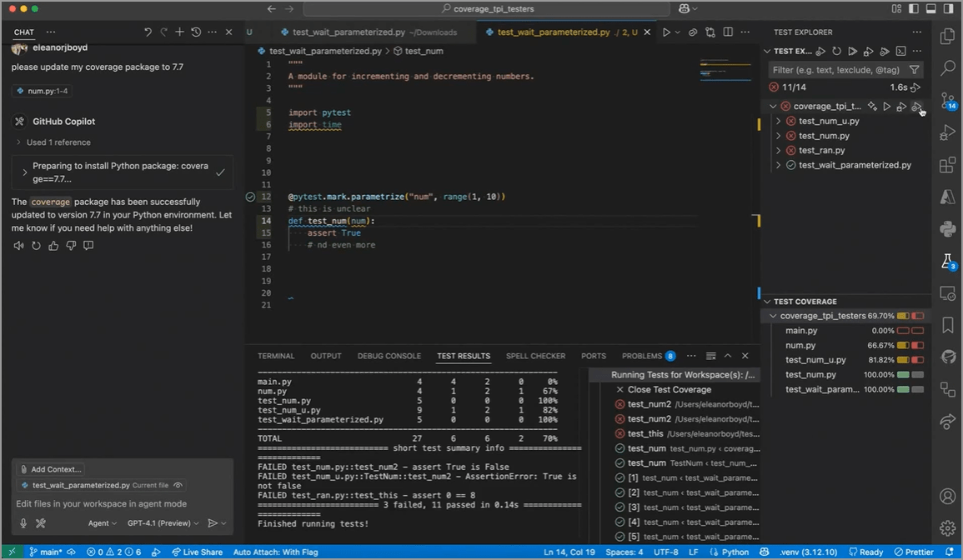Viewport: 963px width, 560px height.
Task: Toggle current file context eye icon
Action: click(178, 485)
